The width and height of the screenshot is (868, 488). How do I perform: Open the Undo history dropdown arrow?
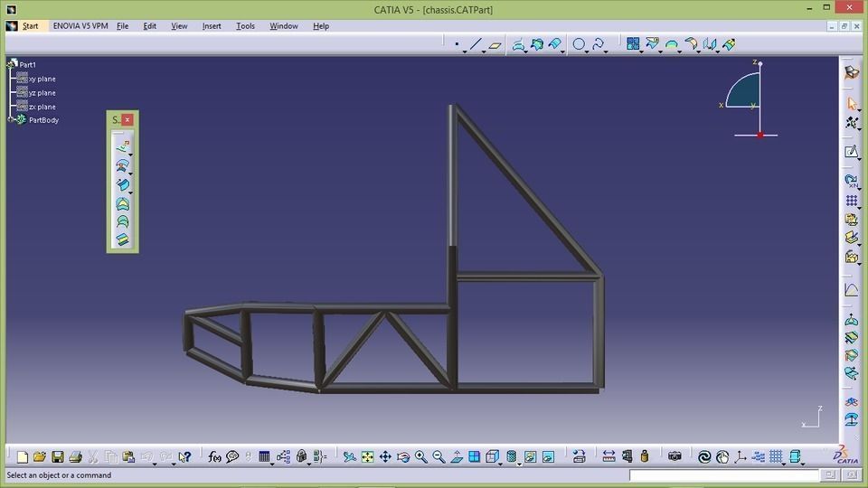pyautogui.click(x=155, y=463)
